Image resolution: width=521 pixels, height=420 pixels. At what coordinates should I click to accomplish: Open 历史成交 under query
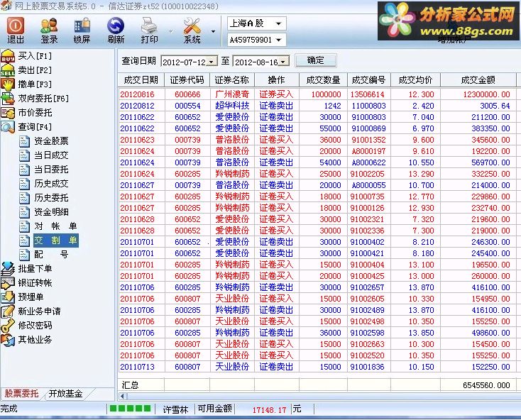pos(44,184)
